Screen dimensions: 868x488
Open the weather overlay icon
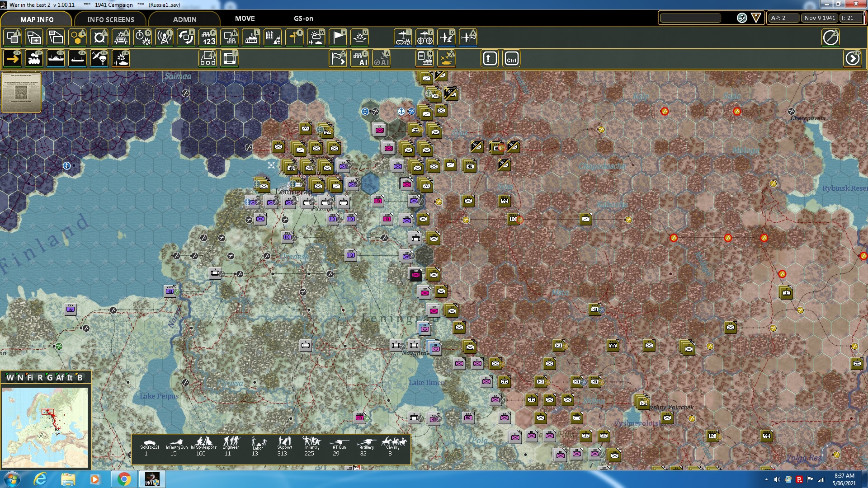click(x=316, y=38)
